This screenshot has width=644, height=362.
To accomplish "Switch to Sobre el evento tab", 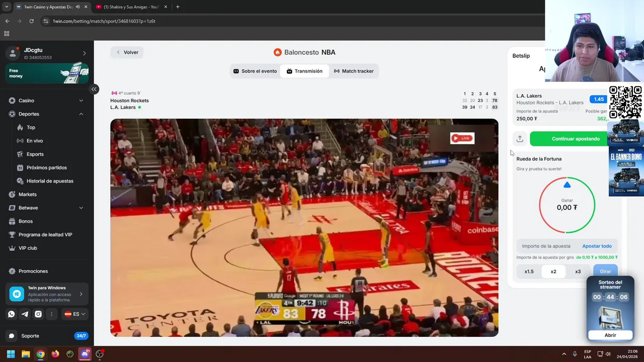I will (255, 71).
